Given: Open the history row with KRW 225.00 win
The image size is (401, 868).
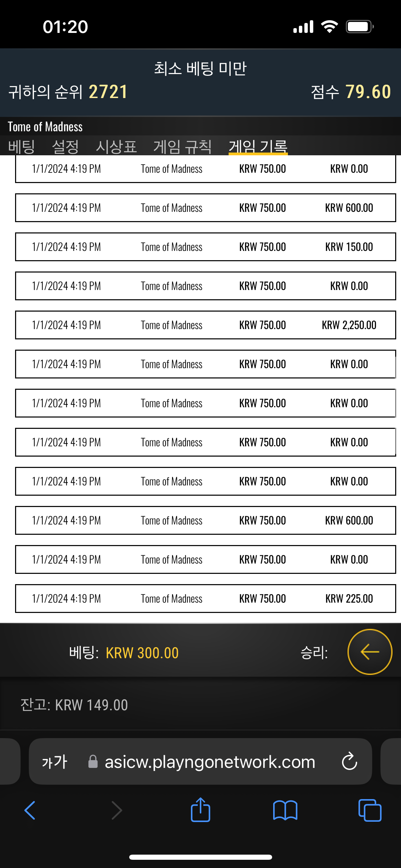Looking at the screenshot, I should pos(206,599).
